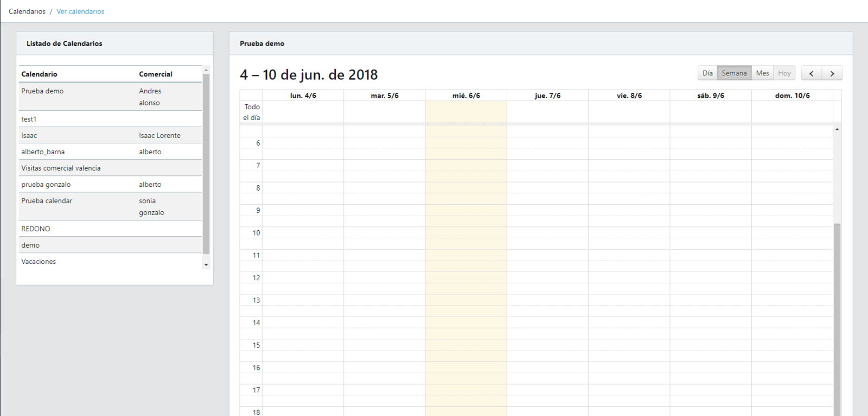Select the Vacaciones calendar
The image size is (868, 416).
coord(39,262)
